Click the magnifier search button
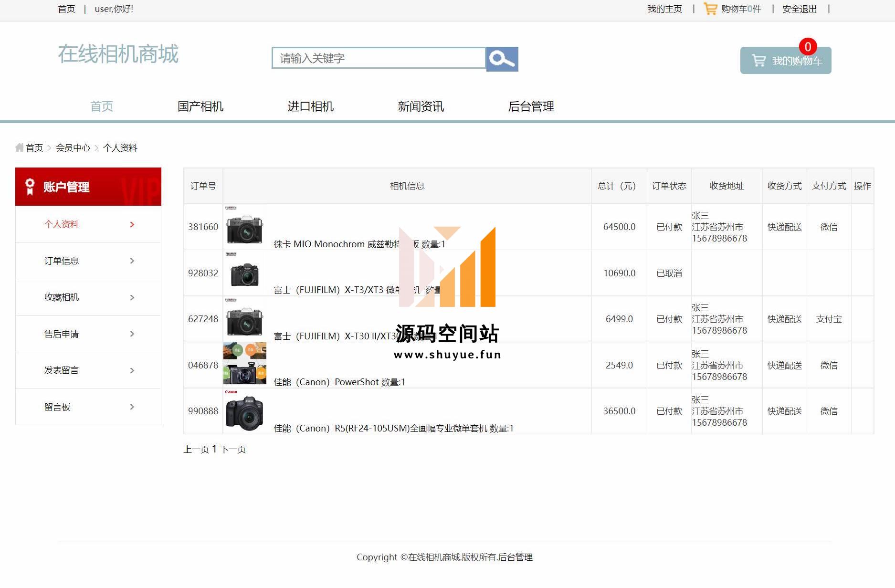The image size is (895, 588). [x=502, y=59]
